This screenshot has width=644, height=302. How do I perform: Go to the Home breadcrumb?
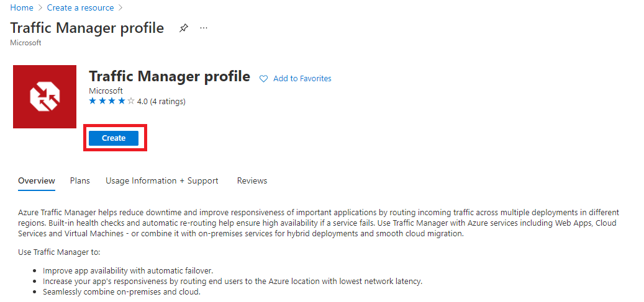[x=22, y=8]
